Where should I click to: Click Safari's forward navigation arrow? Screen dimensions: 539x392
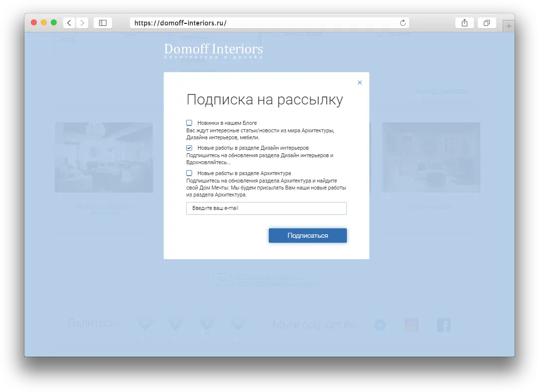coord(82,23)
